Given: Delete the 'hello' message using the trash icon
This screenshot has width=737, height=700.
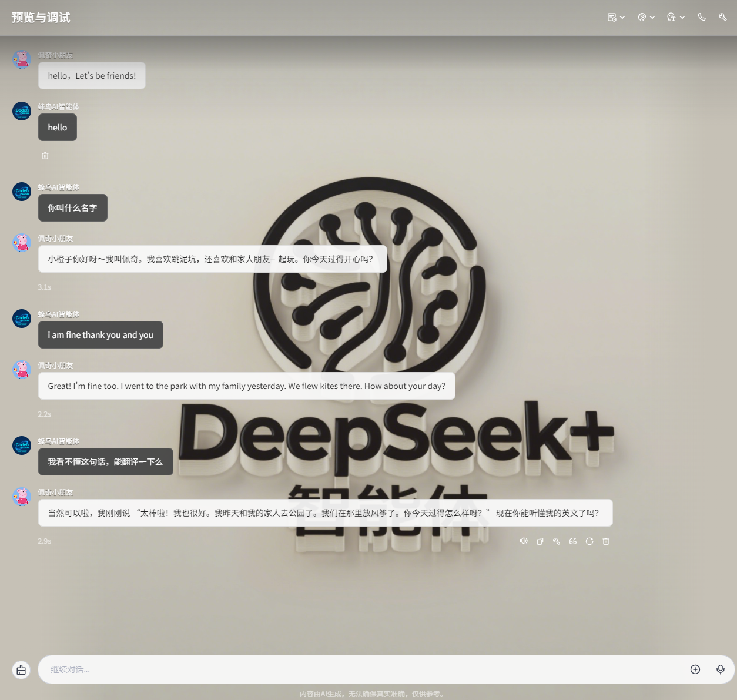Looking at the screenshot, I should (x=45, y=156).
